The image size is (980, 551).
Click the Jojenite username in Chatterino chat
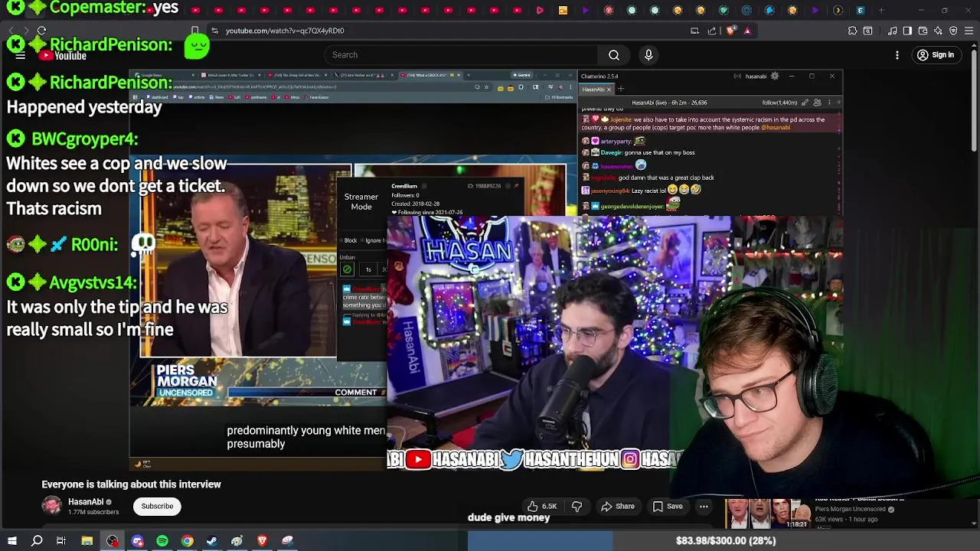coord(621,120)
